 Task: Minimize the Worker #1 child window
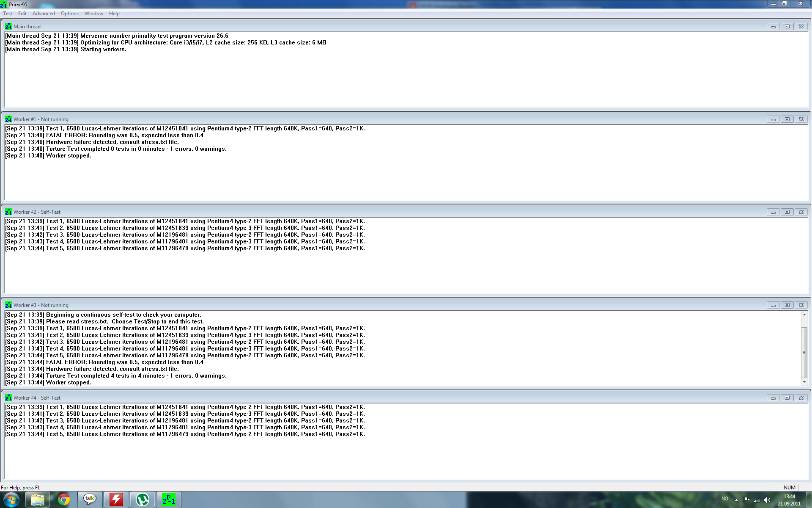tap(773, 119)
